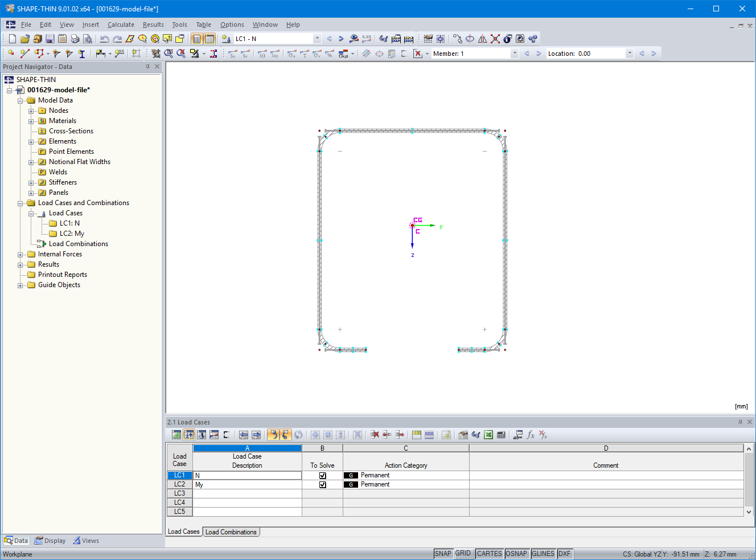Click the binoculars find icon in table toolbar
Screen dimensions: 756x560
476,435
